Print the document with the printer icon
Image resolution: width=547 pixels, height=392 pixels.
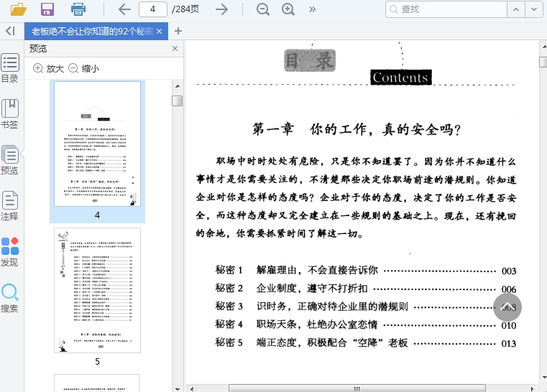(78, 9)
